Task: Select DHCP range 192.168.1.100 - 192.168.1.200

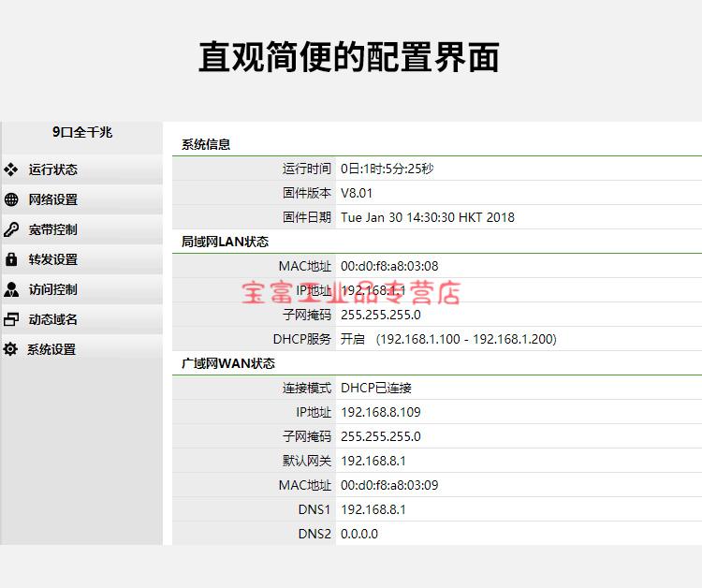Action: (x=466, y=339)
